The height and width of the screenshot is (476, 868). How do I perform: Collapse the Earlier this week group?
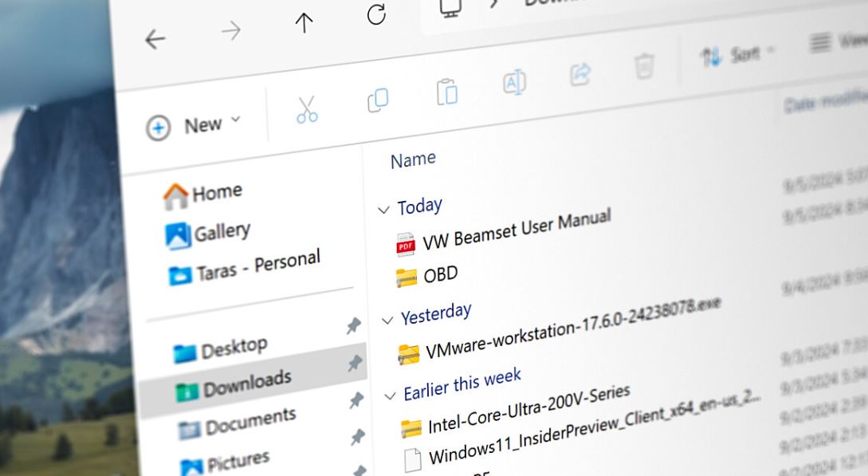coord(390,396)
